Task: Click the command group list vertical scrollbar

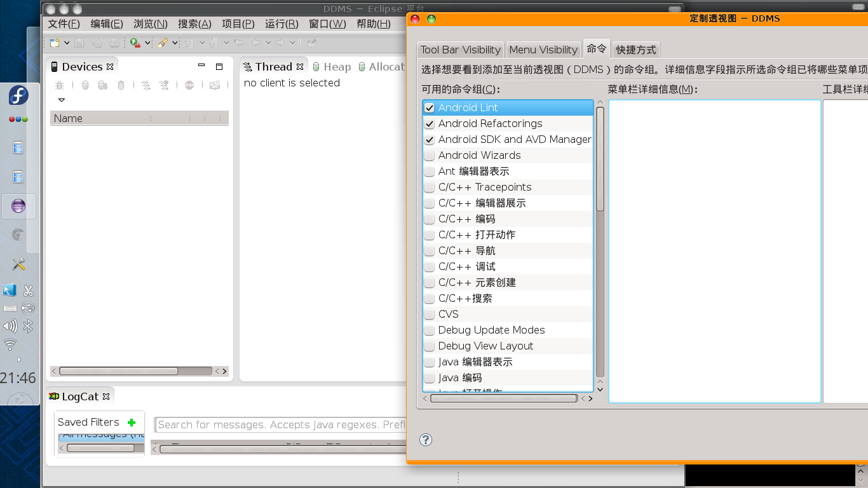Action: tap(600, 159)
